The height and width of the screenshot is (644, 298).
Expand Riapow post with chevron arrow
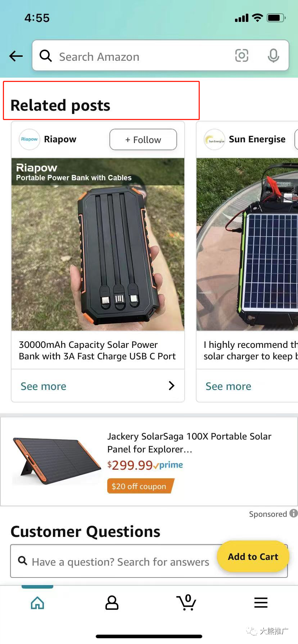tap(172, 386)
